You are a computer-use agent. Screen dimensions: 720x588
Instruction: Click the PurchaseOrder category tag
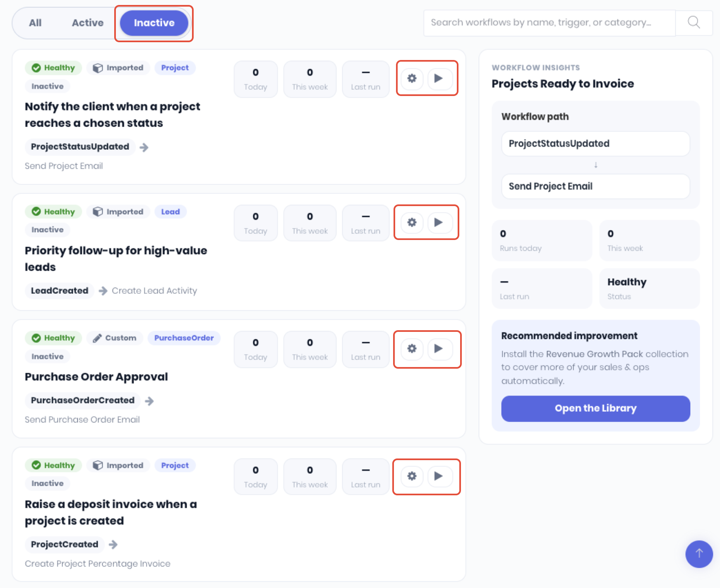point(184,338)
